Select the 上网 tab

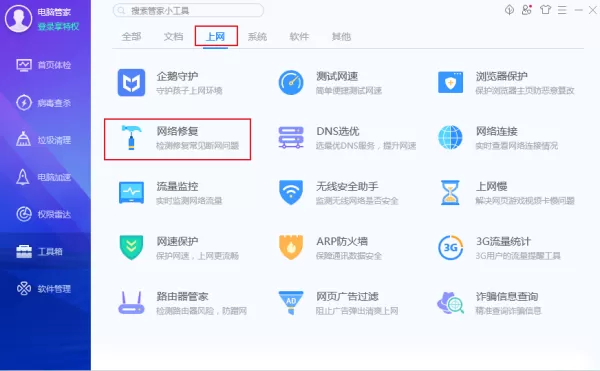[x=215, y=37]
